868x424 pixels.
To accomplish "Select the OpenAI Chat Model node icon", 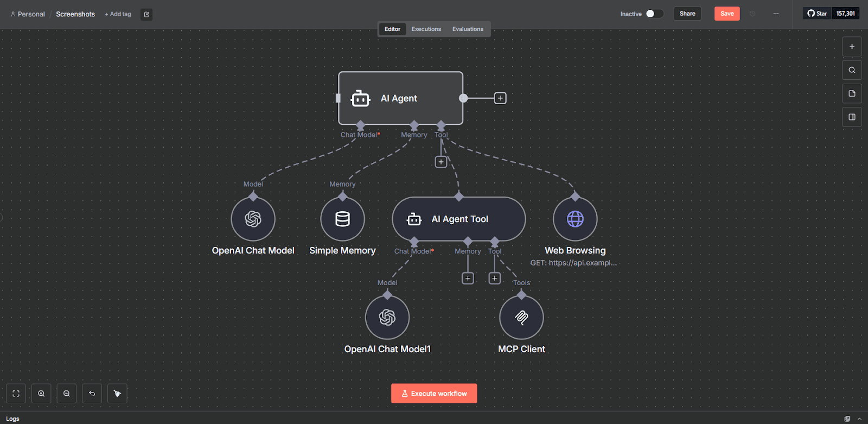I will (x=253, y=219).
